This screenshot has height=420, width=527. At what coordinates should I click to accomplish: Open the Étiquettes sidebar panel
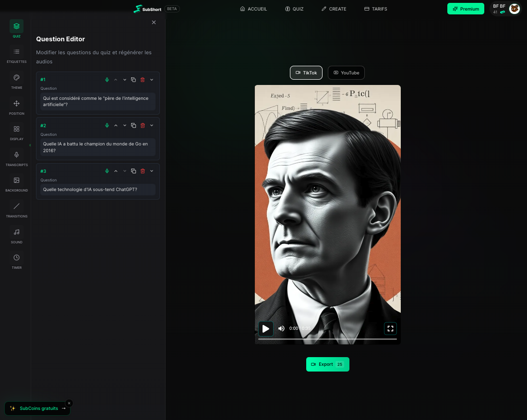tap(16, 55)
